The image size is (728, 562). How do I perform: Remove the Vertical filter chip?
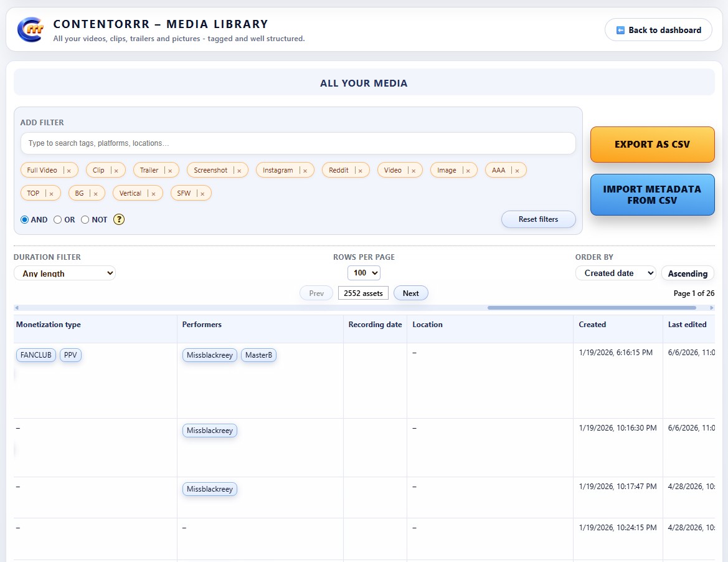153,194
